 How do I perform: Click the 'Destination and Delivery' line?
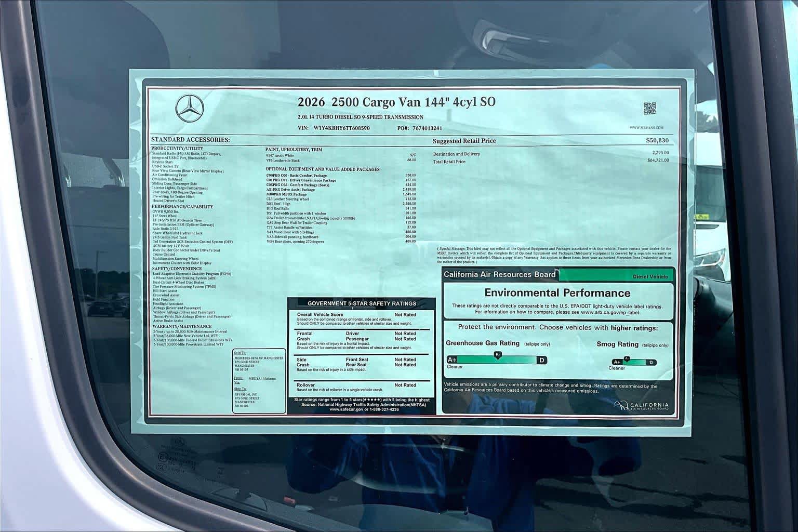[457, 154]
